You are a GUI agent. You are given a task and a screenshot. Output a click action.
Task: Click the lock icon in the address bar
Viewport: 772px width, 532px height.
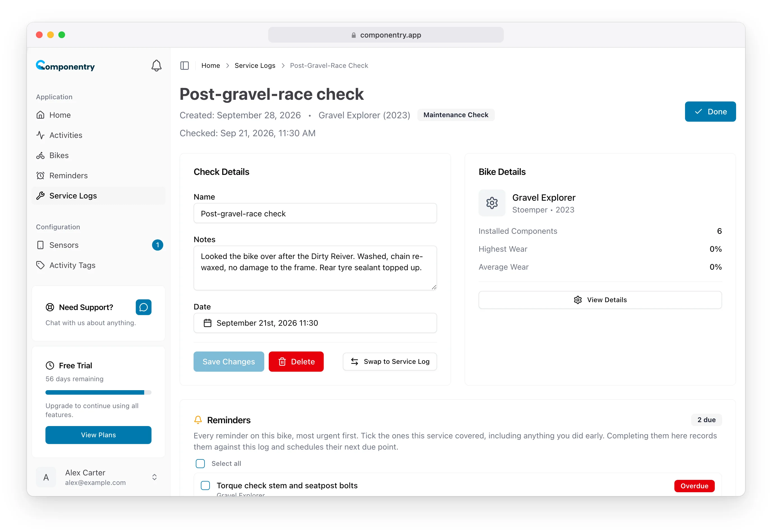pos(353,35)
